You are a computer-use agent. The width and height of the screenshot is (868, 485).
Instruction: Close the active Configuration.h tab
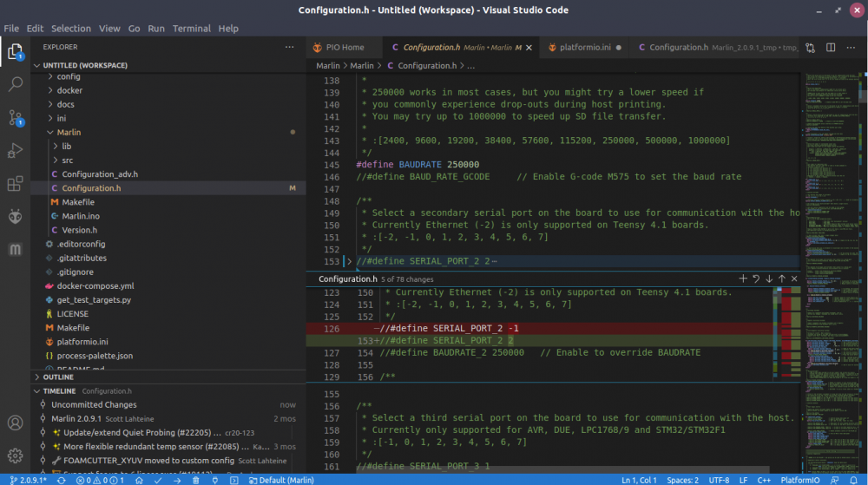[529, 48]
